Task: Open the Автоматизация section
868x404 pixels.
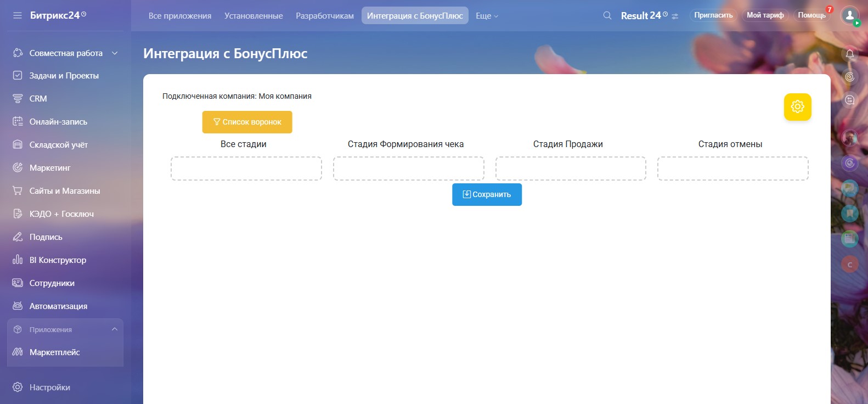Action: [x=58, y=306]
